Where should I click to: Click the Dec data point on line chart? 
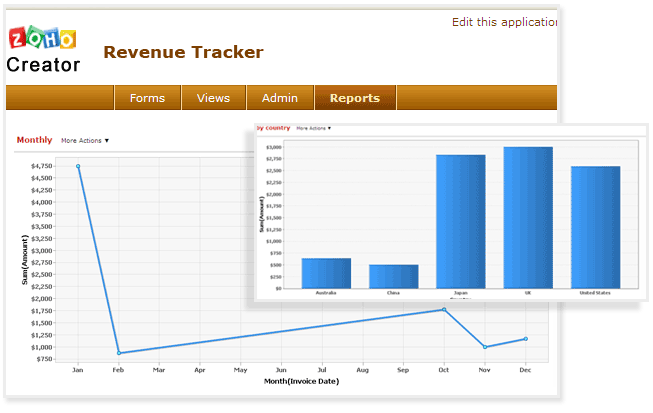[x=525, y=339]
